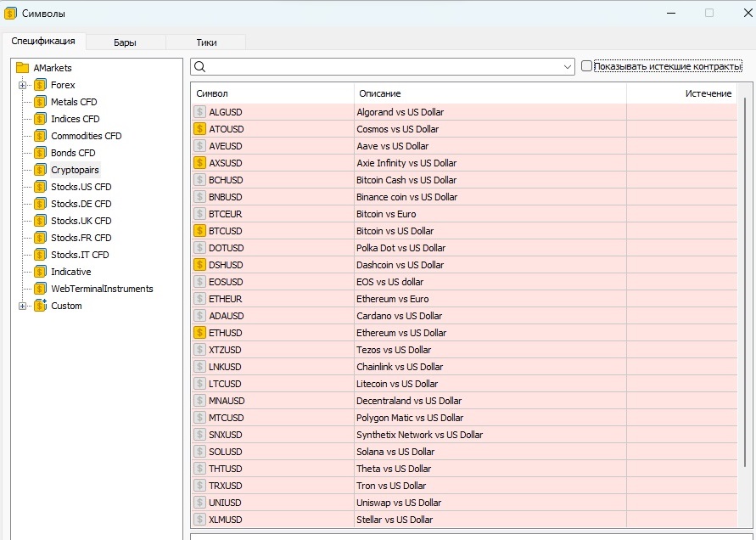Click the Metals CFD group icon
Screen dimensions: 756x540
(x=41, y=102)
